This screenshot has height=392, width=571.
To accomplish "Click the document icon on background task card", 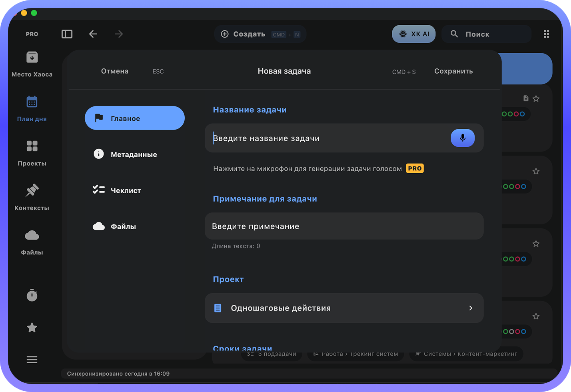I will tap(526, 98).
